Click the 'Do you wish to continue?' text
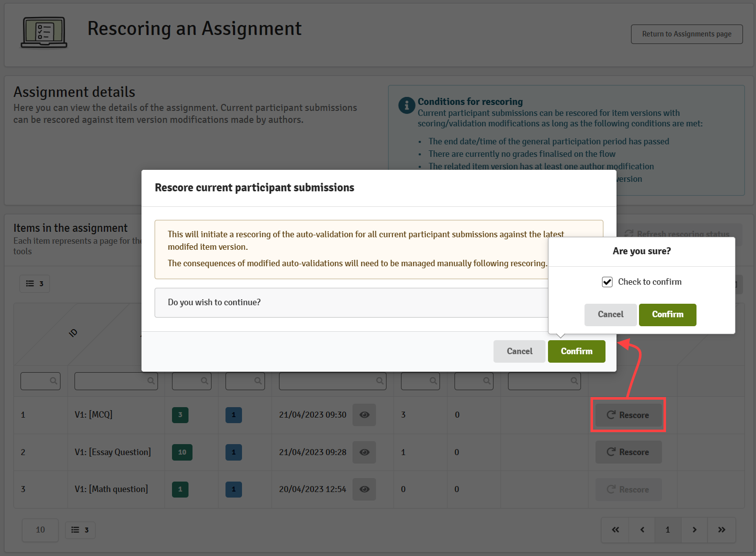The height and width of the screenshot is (556, 756). click(x=214, y=303)
